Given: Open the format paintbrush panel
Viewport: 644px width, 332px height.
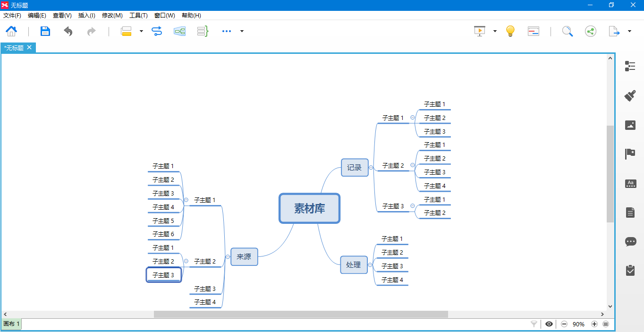Looking at the screenshot, I should click(x=630, y=96).
